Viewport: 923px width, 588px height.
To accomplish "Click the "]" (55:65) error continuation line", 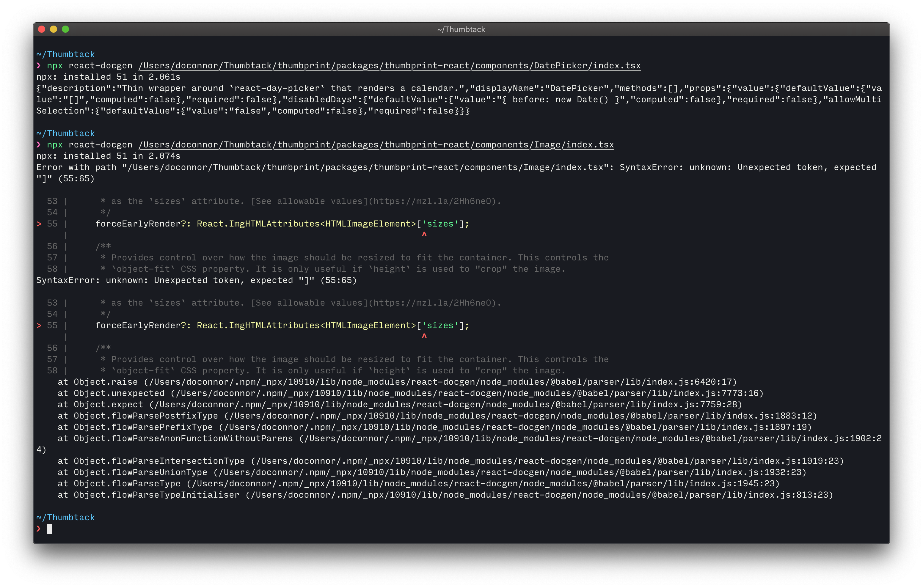I will (x=65, y=179).
